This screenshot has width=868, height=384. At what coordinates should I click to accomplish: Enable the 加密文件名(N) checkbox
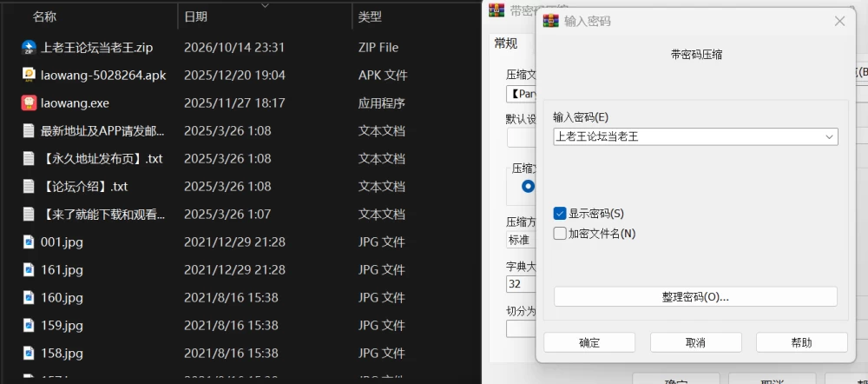point(560,234)
